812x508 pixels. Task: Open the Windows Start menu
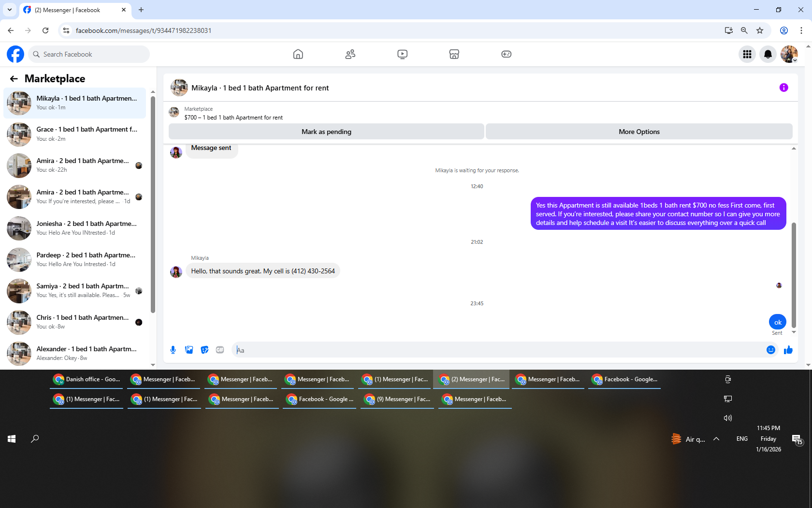coord(12,439)
